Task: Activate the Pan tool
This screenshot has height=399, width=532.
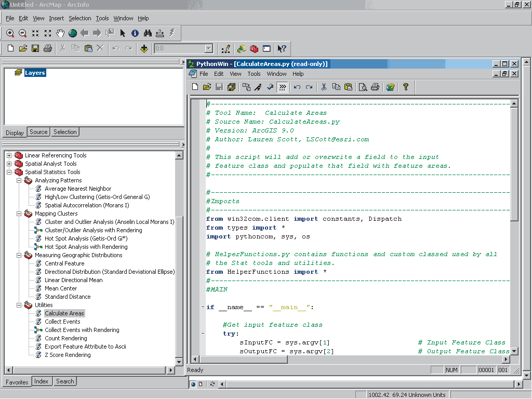Action: [x=61, y=33]
